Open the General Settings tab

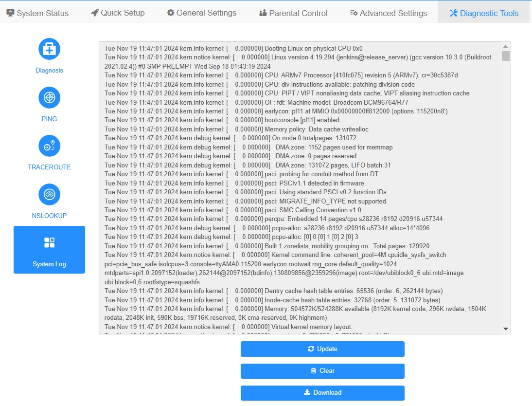[202, 13]
